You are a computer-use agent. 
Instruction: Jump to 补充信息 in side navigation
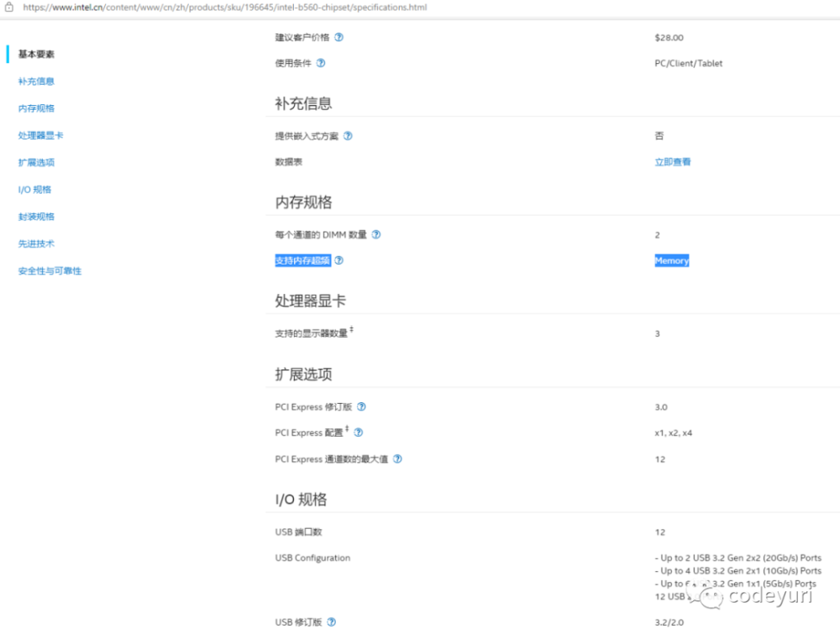click(36, 81)
